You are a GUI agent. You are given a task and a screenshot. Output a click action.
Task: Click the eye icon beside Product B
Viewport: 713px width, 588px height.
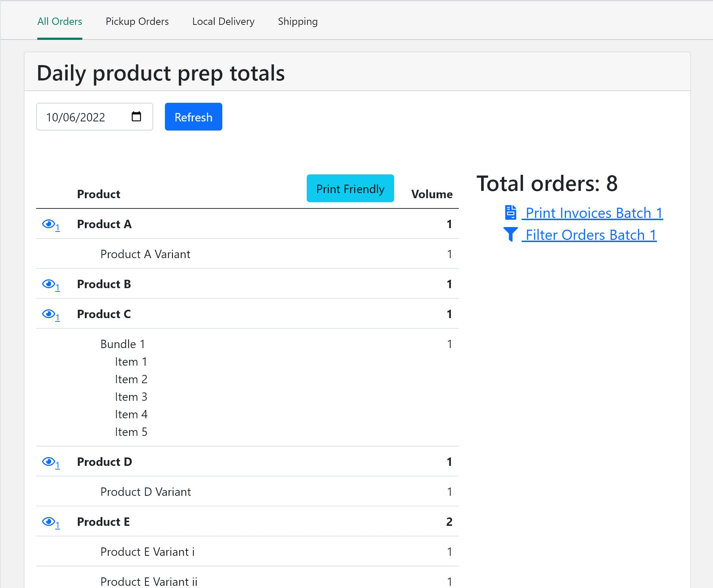49,284
